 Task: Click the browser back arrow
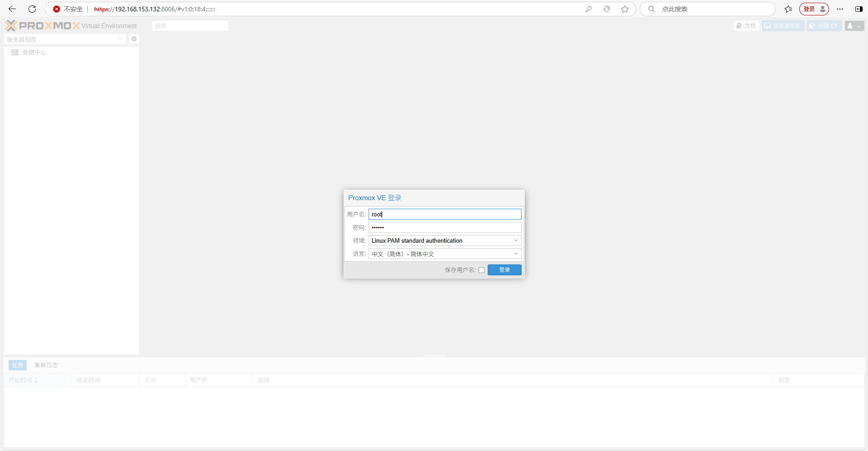click(x=12, y=9)
